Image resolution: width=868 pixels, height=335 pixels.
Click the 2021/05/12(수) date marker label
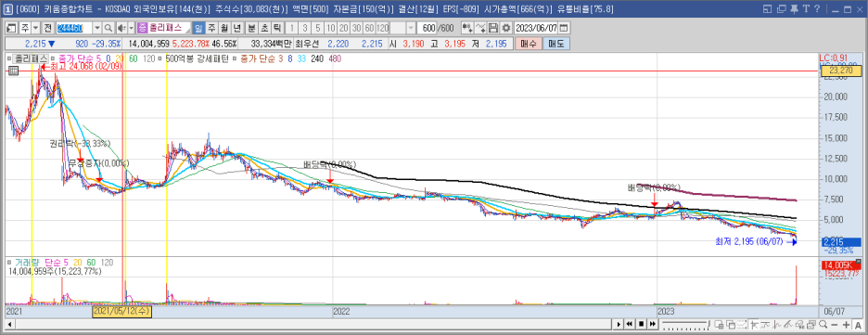[121, 312]
